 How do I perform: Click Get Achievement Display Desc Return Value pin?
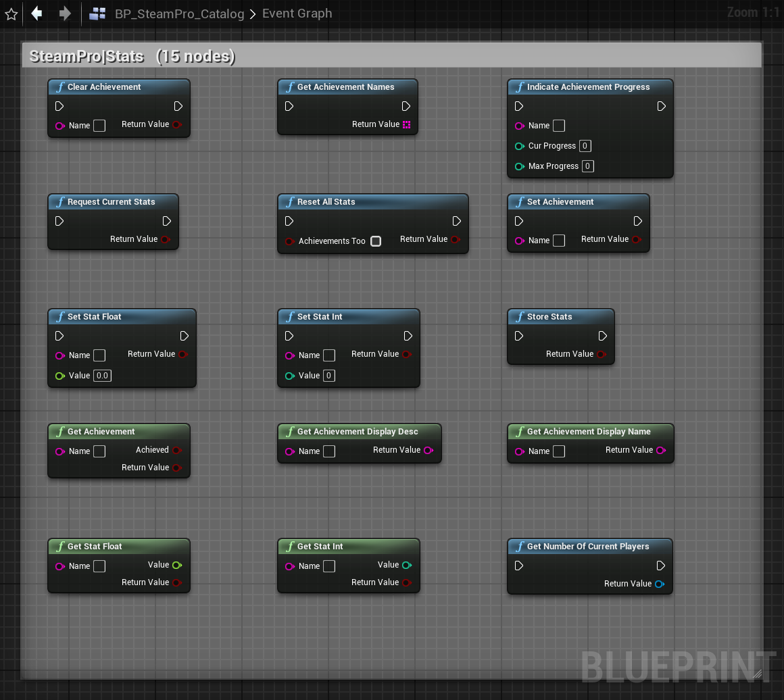coord(428,450)
